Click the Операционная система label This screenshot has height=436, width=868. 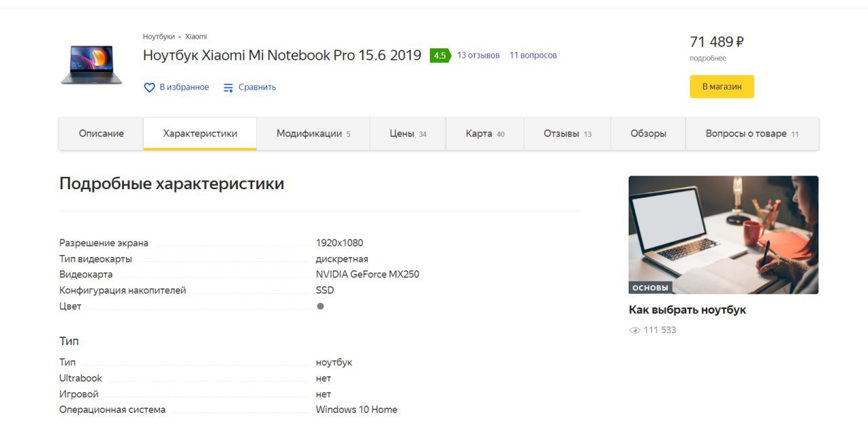[113, 410]
